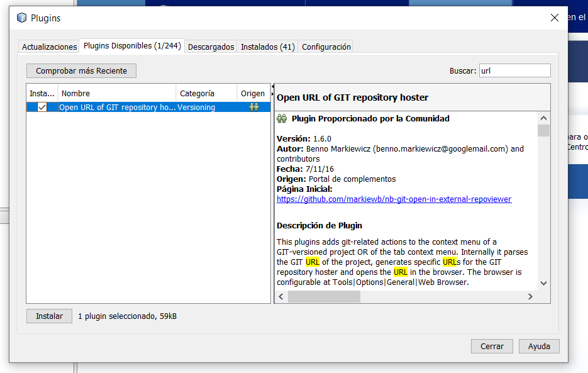Go to the Actualizaciones tab
588x373 pixels.
49,47
